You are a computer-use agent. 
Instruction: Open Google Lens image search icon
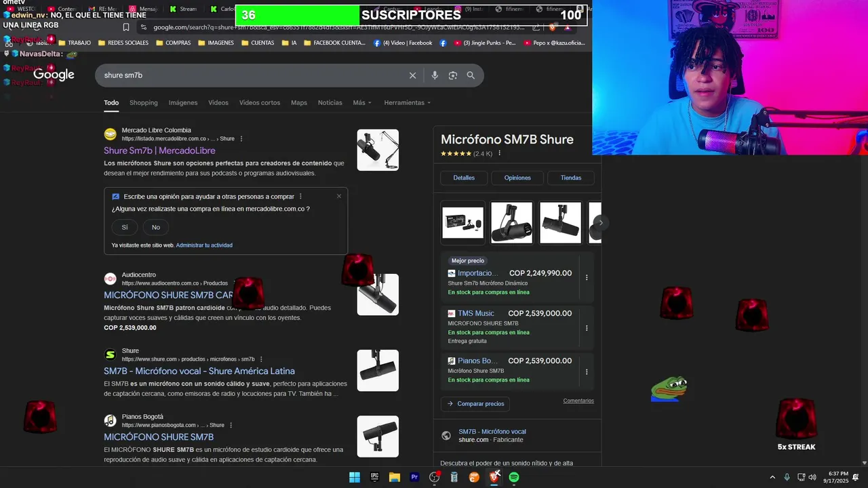pyautogui.click(x=453, y=75)
